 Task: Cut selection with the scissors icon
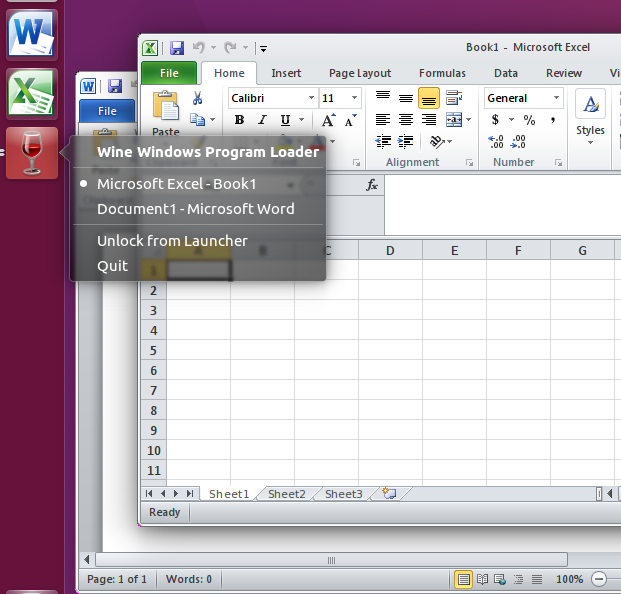tap(197, 98)
